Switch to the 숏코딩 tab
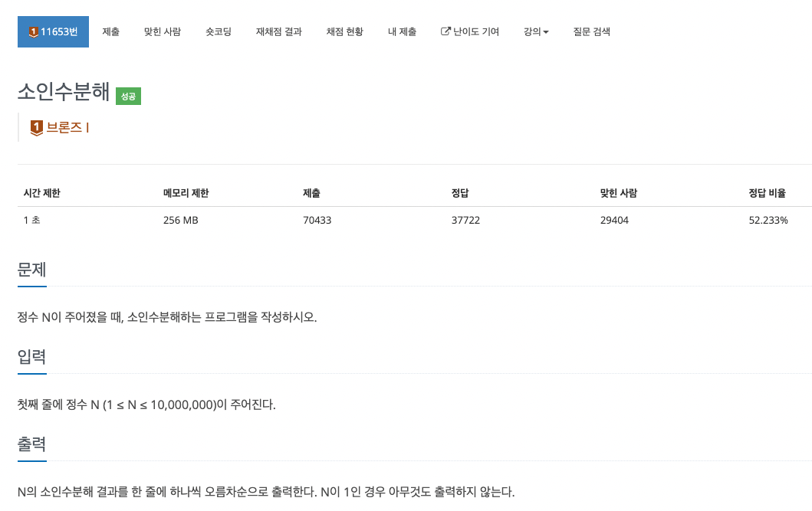This screenshot has width=812, height=511. coord(219,31)
